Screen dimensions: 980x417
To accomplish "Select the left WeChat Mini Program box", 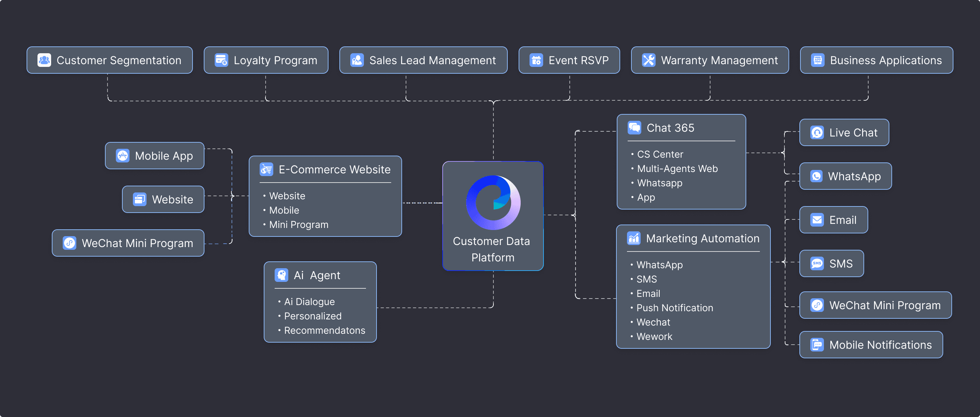I will (x=128, y=243).
